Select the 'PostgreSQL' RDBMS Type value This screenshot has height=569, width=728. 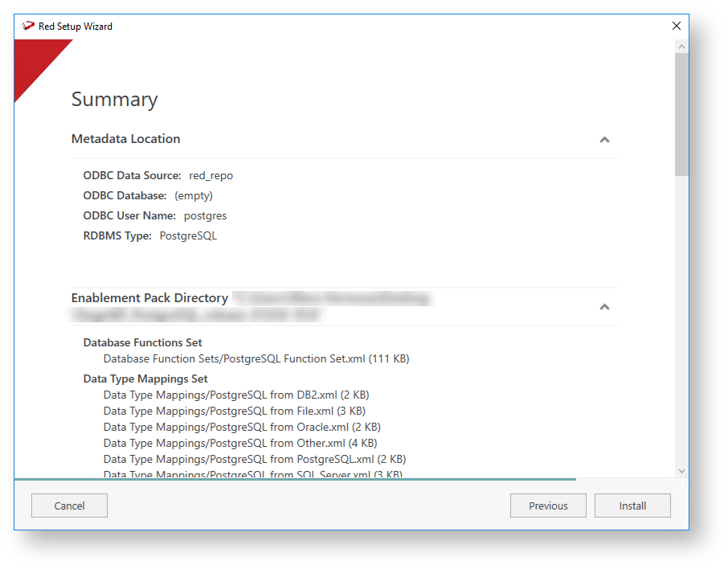pyautogui.click(x=188, y=236)
